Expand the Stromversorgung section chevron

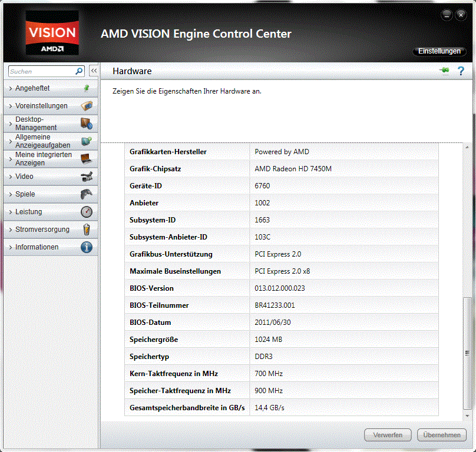point(11,230)
